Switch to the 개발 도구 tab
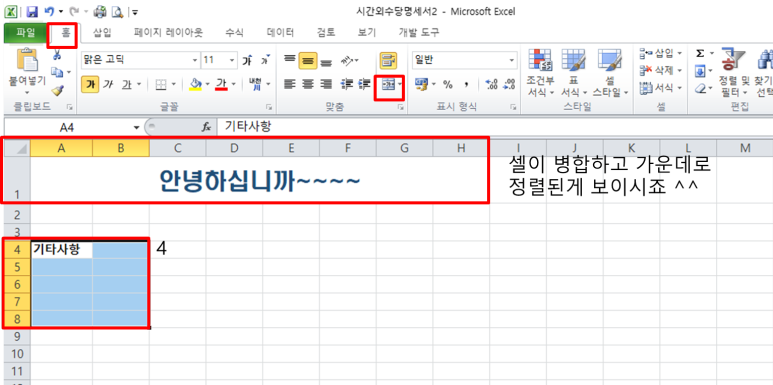 [x=419, y=33]
